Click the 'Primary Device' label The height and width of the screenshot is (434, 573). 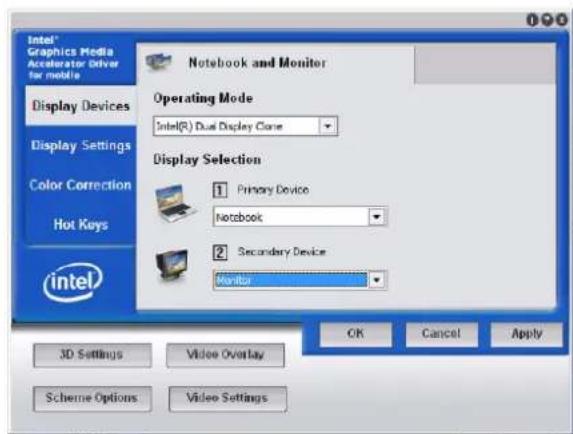(273, 190)
